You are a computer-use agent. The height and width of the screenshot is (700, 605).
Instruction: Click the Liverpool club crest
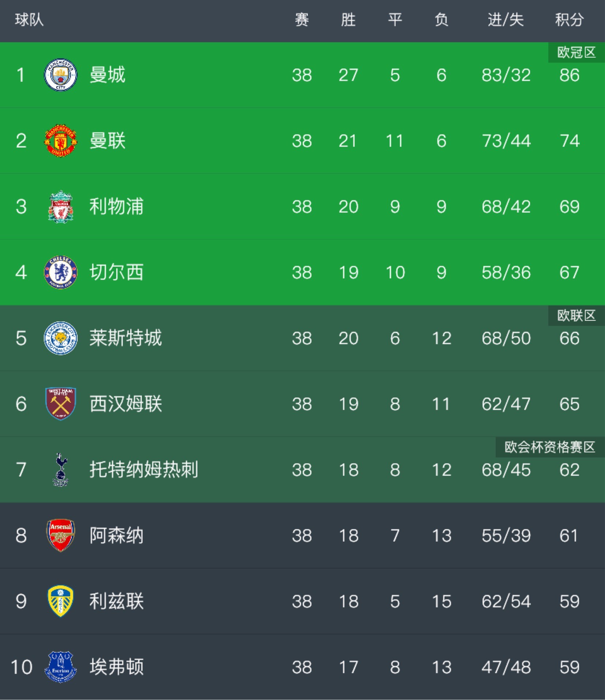[x=60, y=207]
